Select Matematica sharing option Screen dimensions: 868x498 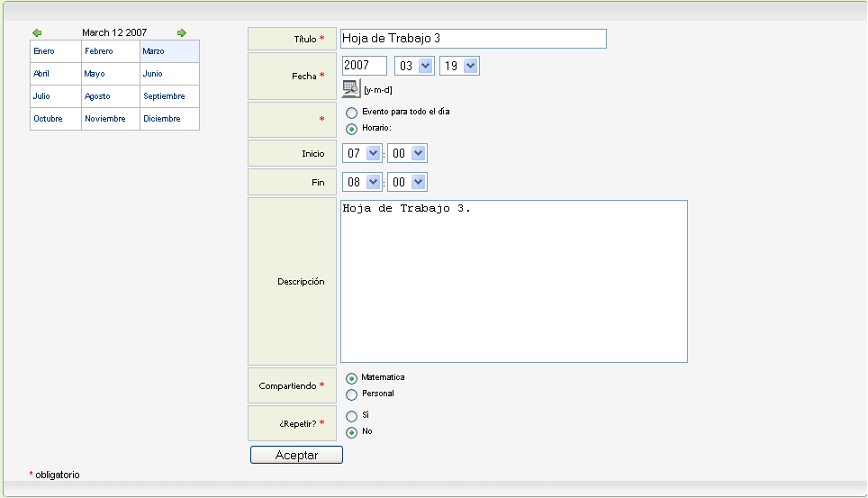click(351, 379)
